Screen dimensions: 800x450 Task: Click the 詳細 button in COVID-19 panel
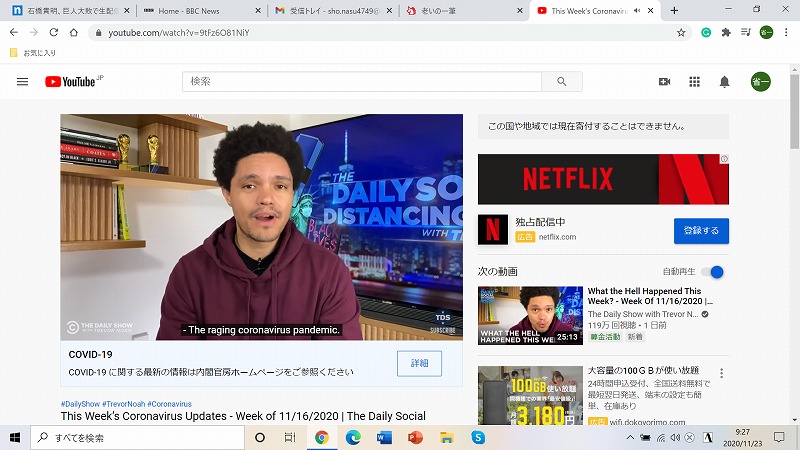click(x=419, y=363)
